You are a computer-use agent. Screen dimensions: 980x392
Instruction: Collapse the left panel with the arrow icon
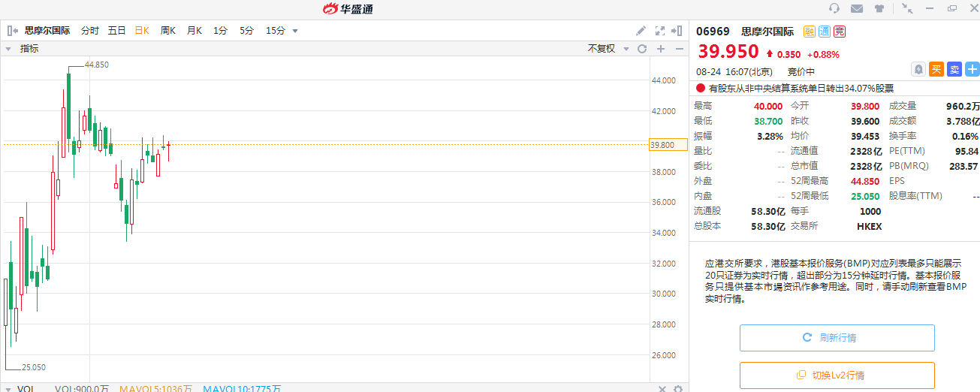(13, 31)
